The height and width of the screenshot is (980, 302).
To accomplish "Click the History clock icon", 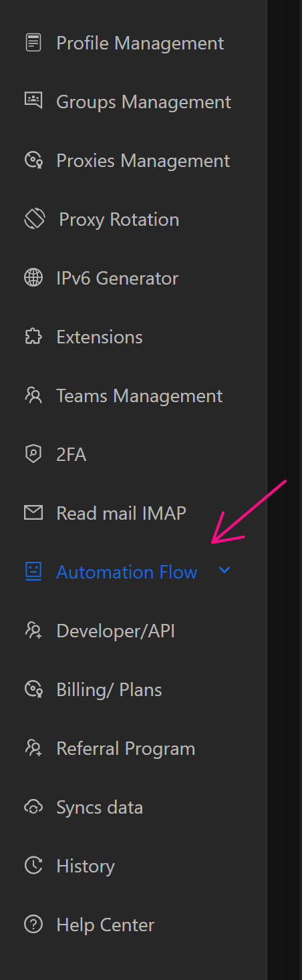I will point(33,866).
